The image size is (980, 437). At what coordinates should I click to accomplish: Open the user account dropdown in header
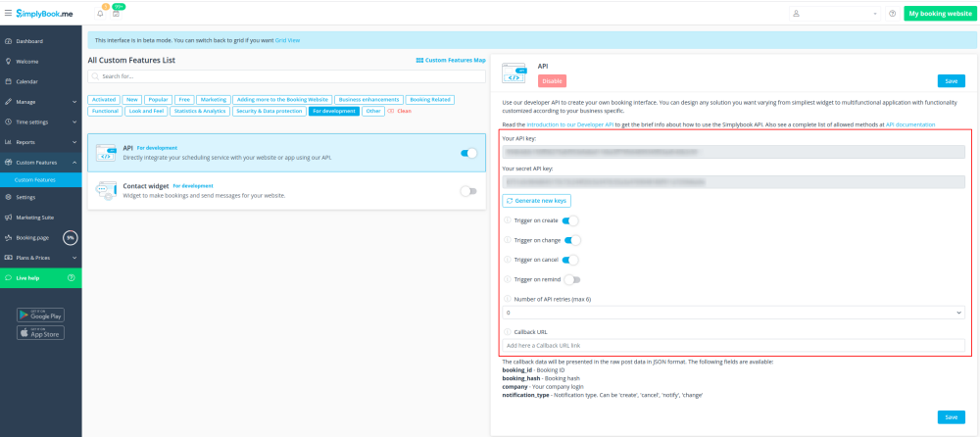(834, 14)
